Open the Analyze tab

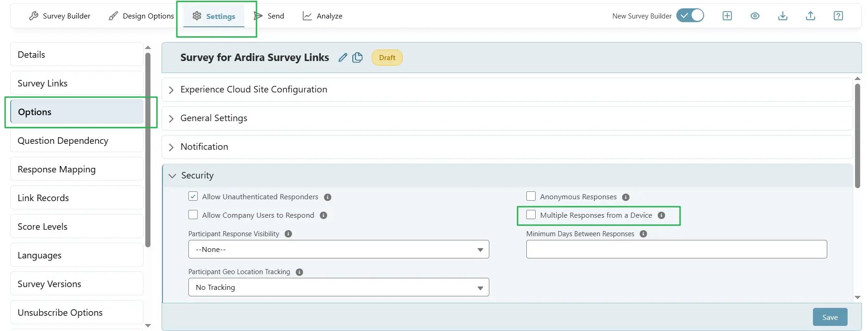coord(322,16)
